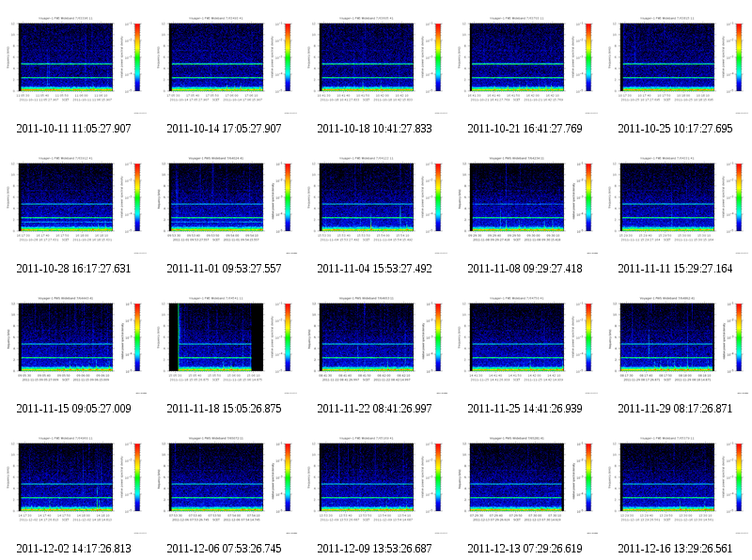Click the caption text 2011-12-09 13:53:26.687
This screenshot has width=752, height=560.
click(x=374, y=549)
